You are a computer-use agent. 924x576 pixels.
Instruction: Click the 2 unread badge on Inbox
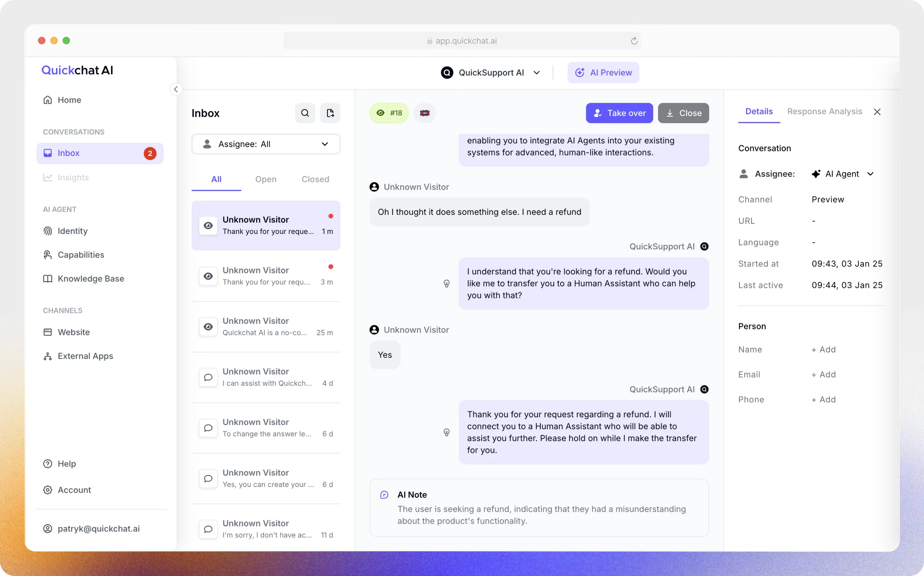pyautogui.click(x=150, y=153)
